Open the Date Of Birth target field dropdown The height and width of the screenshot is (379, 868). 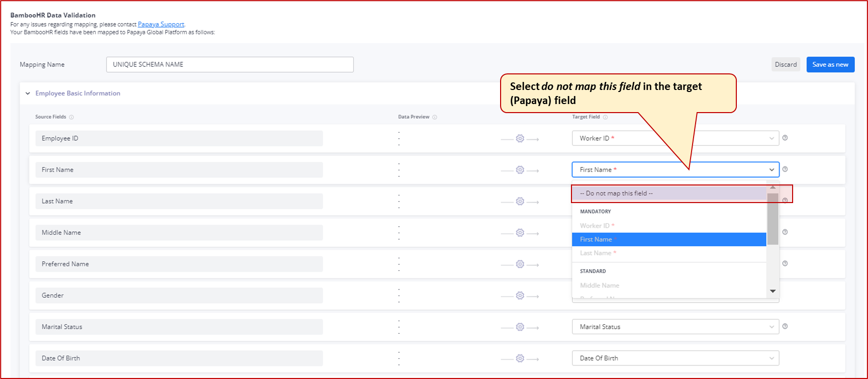(676, 358)
